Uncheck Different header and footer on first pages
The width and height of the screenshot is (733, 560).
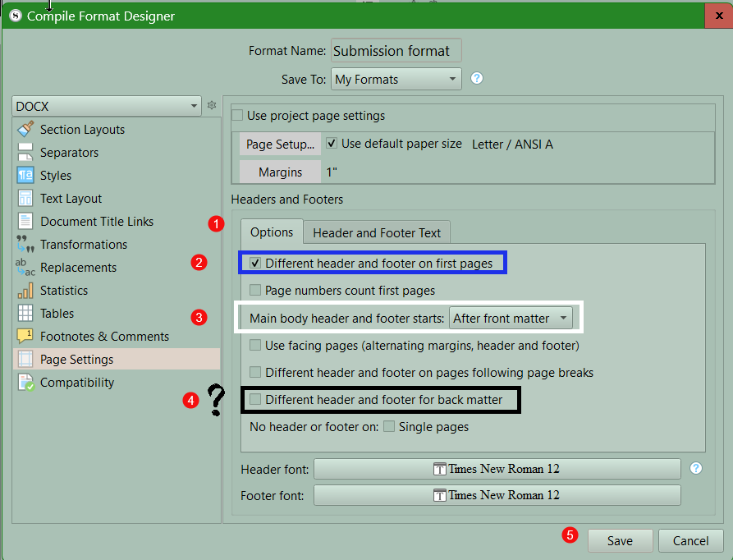[256, 264]
